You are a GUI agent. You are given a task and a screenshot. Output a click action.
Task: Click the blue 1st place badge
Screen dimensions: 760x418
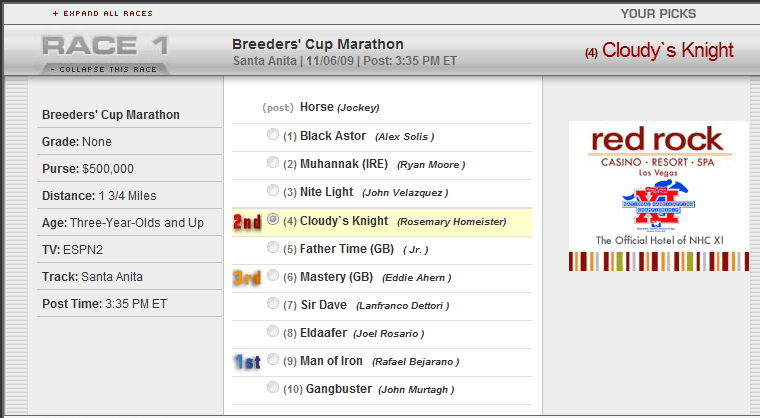247,362
